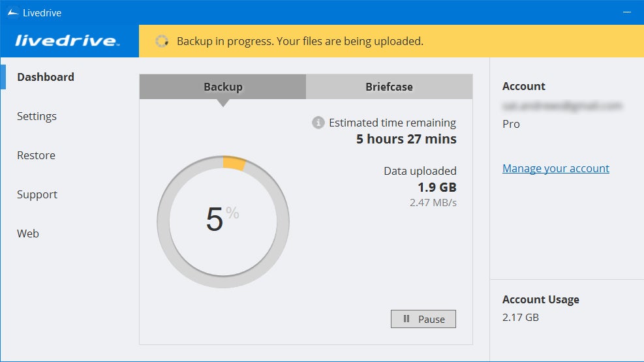Open the Dashboard section
This screenshot has height=362, width=644.
(46, 77)
